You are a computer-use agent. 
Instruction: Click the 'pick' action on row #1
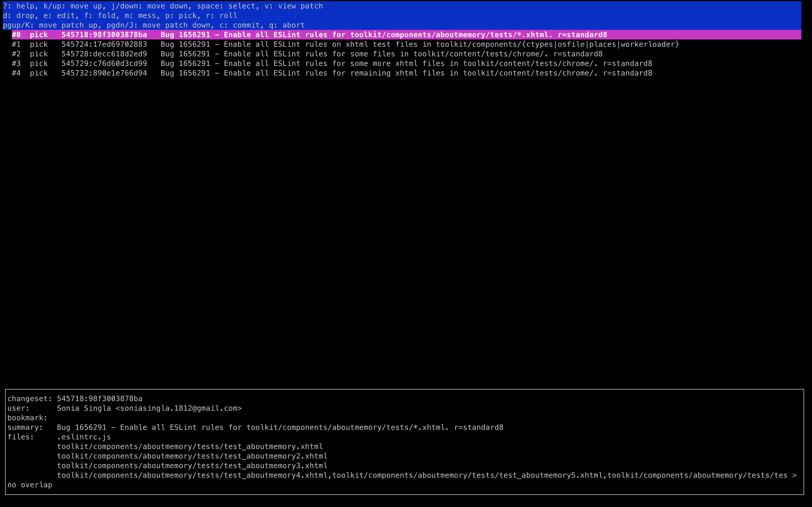(39, 44)
